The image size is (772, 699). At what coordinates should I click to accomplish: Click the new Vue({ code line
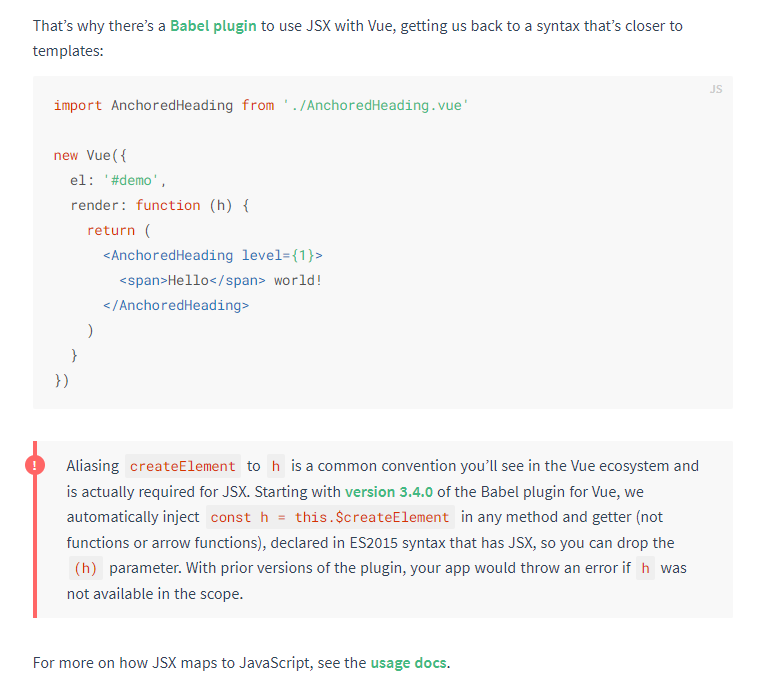pos(91,155)
